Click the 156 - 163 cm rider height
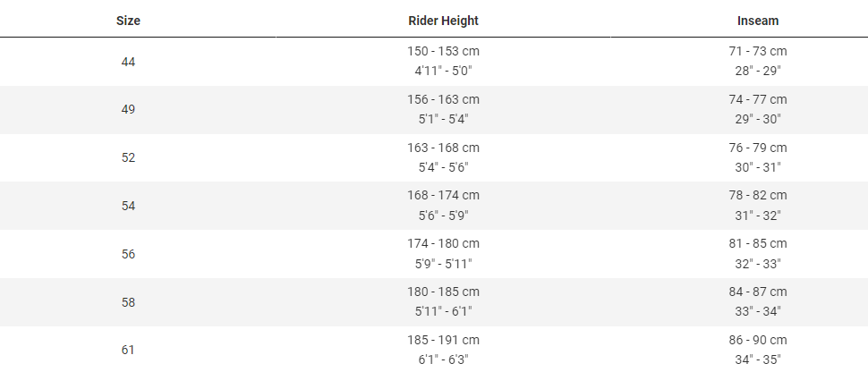868x389 pixels. pos(443,99)
